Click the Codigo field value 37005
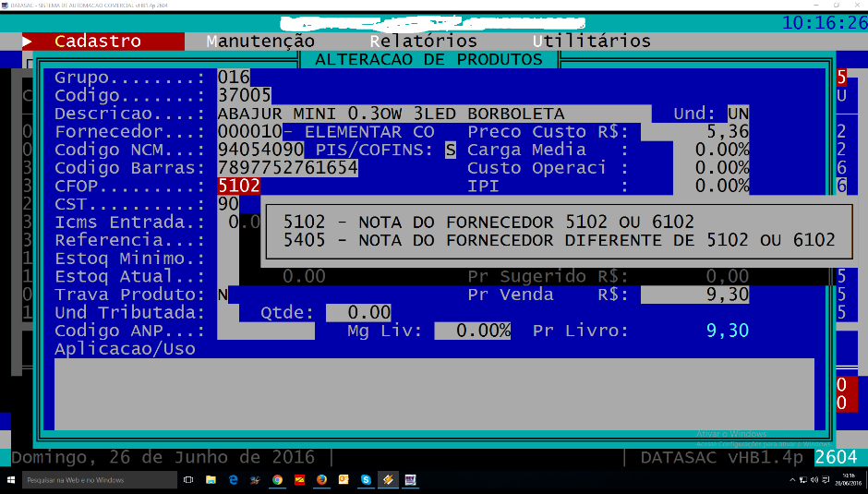 pos(244,95)
